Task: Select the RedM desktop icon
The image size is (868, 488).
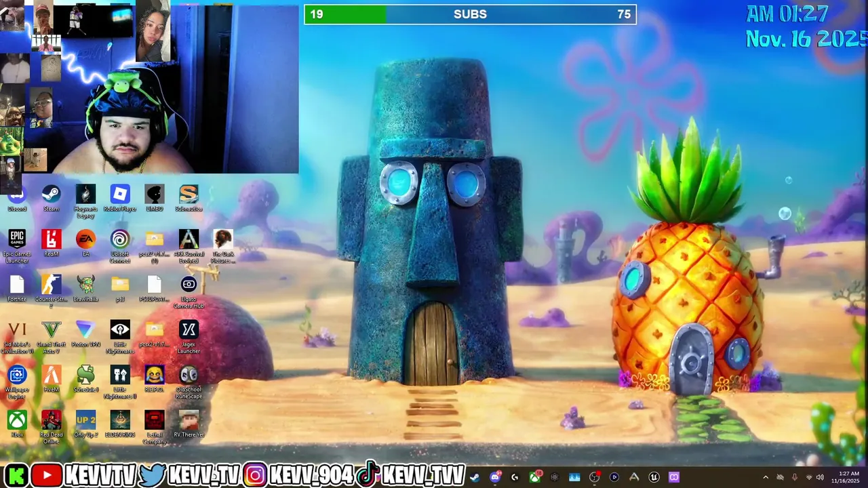Action: (x=52, y=244)
